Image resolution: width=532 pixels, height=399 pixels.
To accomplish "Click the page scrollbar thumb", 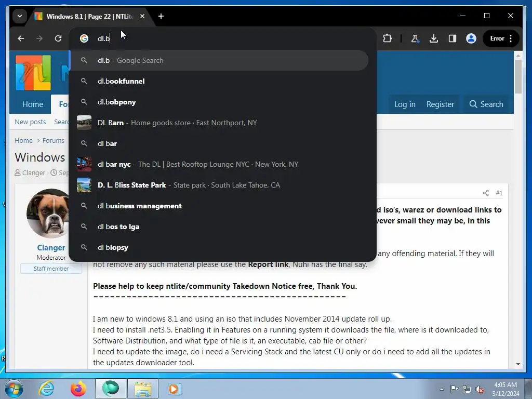I will pos(518,77).
